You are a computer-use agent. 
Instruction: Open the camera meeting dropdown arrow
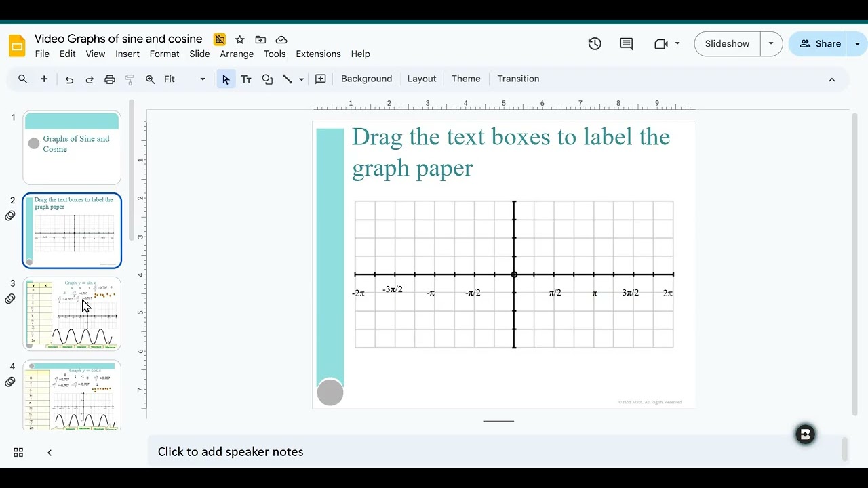[x=677, y=44]
